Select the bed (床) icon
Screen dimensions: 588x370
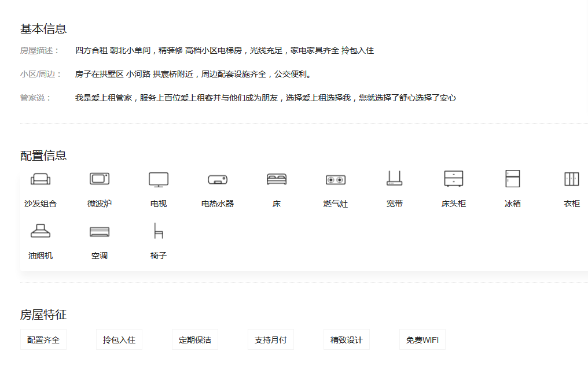(x=277, y=179)
